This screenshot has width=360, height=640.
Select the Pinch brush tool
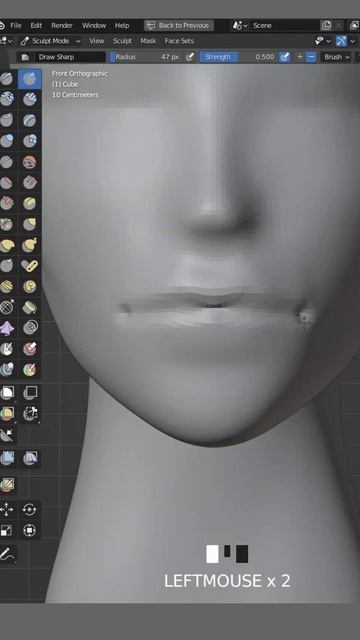click(6, 224)
